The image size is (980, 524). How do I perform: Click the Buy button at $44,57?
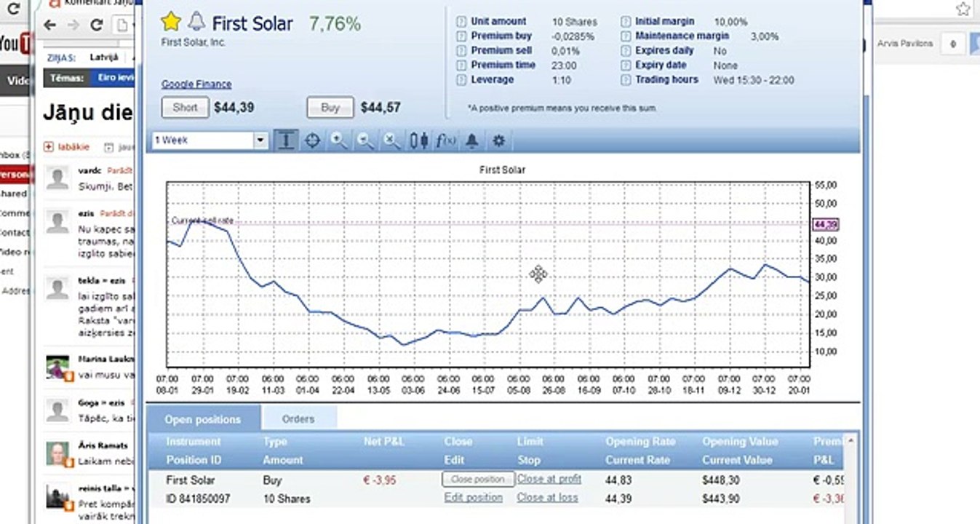(x=330, y=108)
